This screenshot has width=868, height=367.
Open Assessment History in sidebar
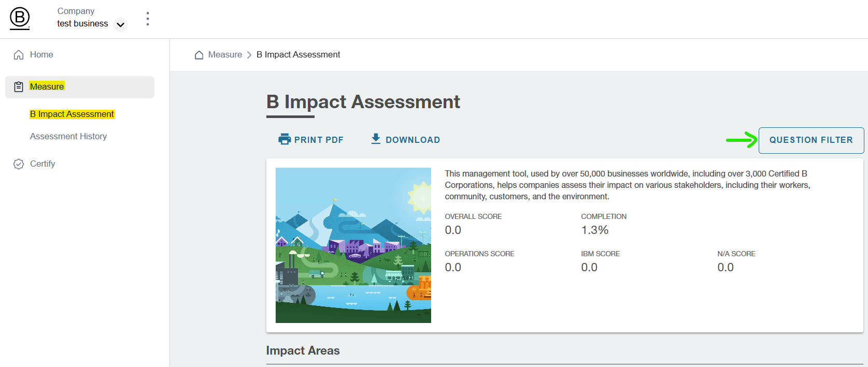(x=68, y=136)
